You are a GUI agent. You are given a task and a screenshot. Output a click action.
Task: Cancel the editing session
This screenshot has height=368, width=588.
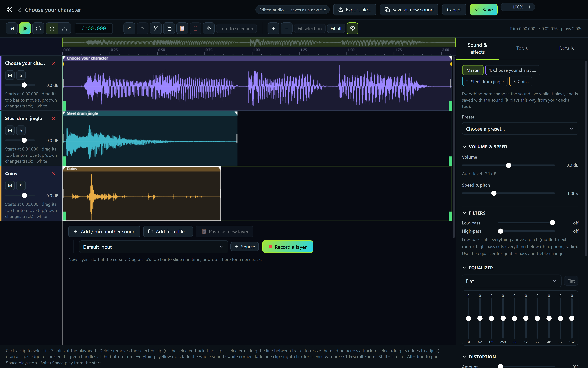pyautogui.click(x=454, y=10)
